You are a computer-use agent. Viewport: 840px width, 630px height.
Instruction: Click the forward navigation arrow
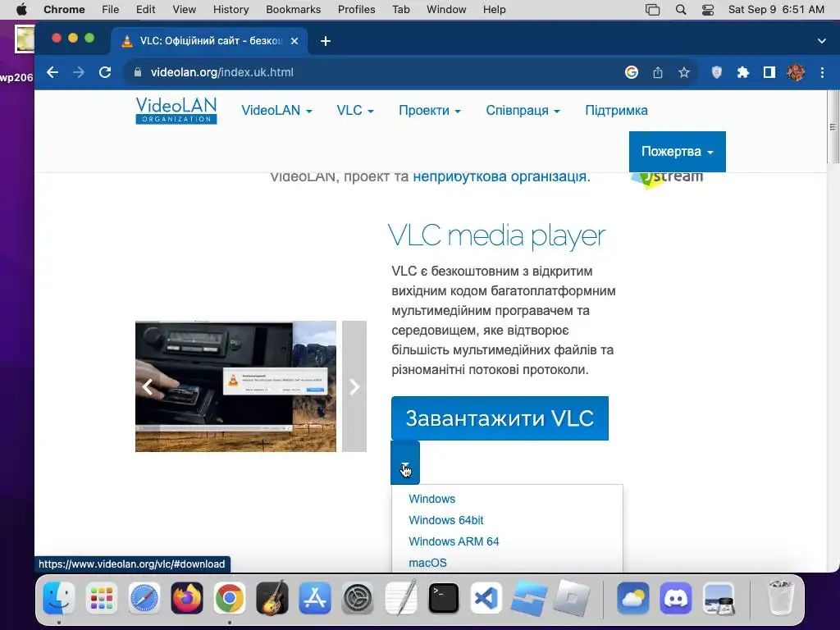point(79,72)
